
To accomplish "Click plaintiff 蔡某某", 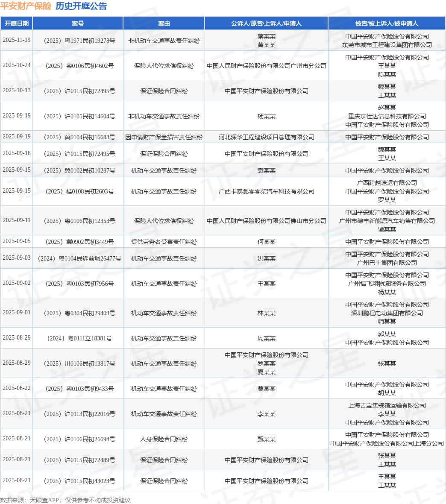I will (x=267, y=36).
